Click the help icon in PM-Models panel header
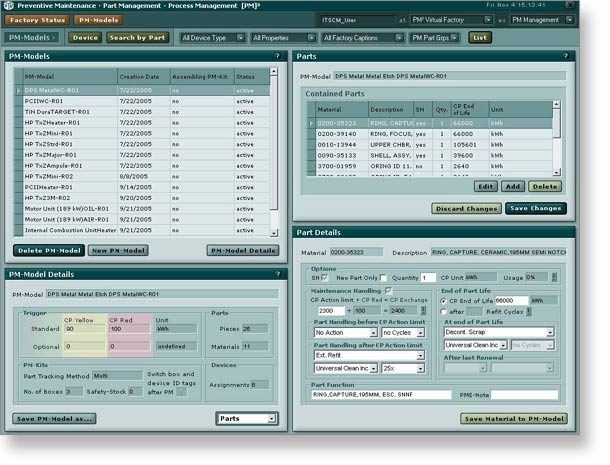610x465 pixels. tap(275, 58)
